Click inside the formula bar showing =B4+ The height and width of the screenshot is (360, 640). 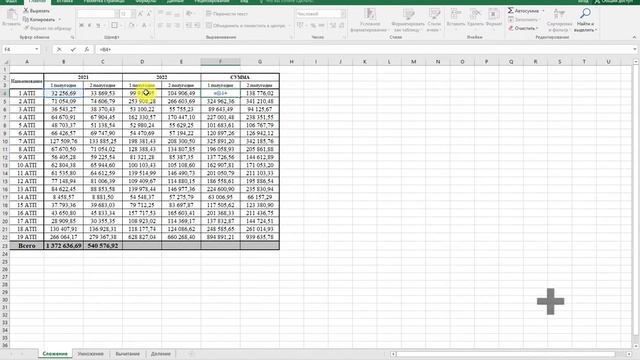(x=363, y=49)
